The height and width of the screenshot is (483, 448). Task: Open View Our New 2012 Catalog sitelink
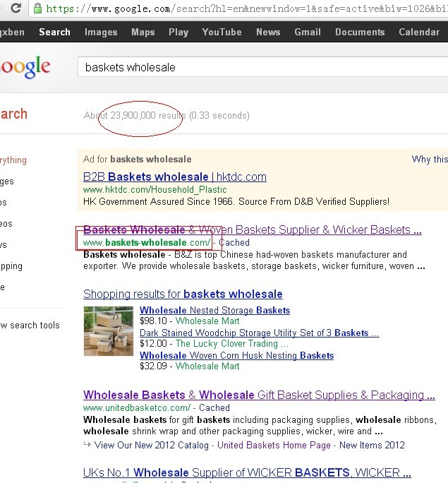point(151,445)
